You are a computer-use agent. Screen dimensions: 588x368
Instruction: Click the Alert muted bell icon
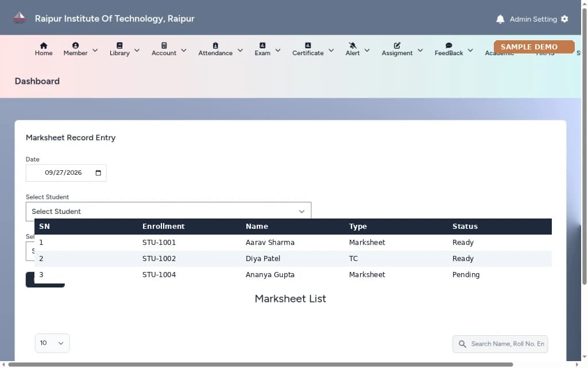coord(353,45)
